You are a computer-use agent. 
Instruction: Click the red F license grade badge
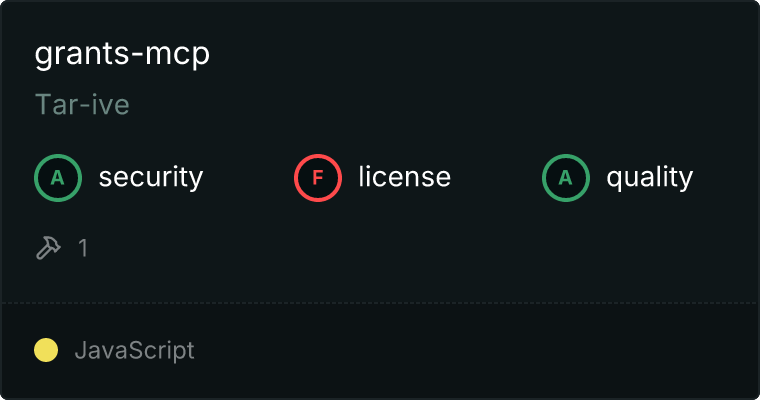317,177
